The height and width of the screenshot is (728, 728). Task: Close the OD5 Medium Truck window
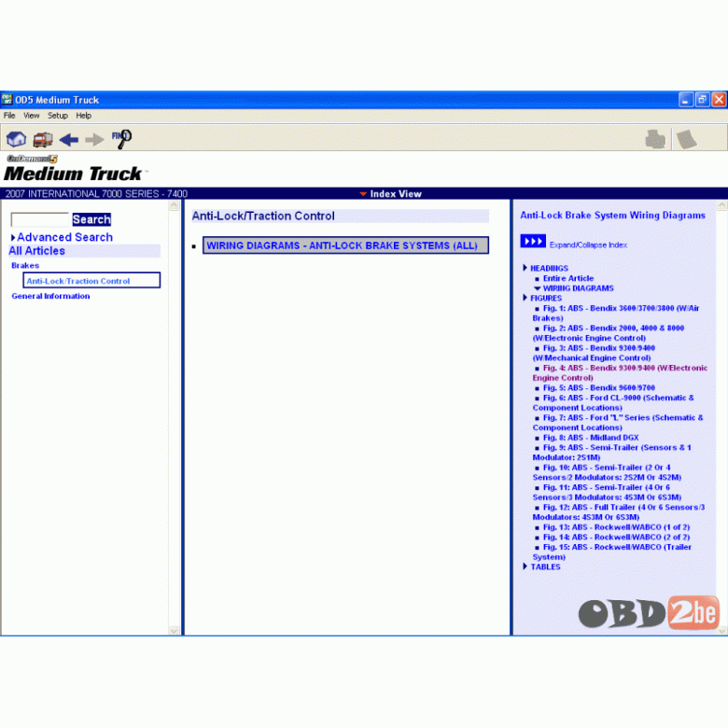click(720, 99)
